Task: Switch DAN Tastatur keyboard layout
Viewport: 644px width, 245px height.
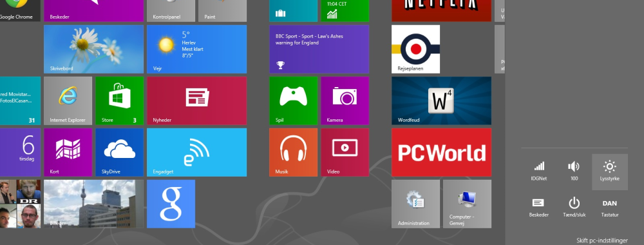Action: tap(610, 208)
